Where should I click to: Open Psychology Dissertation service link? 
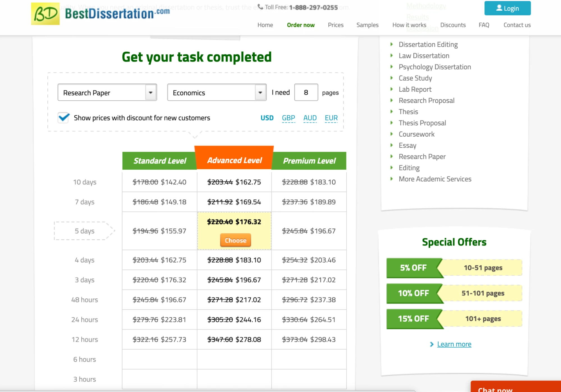(x=435, y=67)
